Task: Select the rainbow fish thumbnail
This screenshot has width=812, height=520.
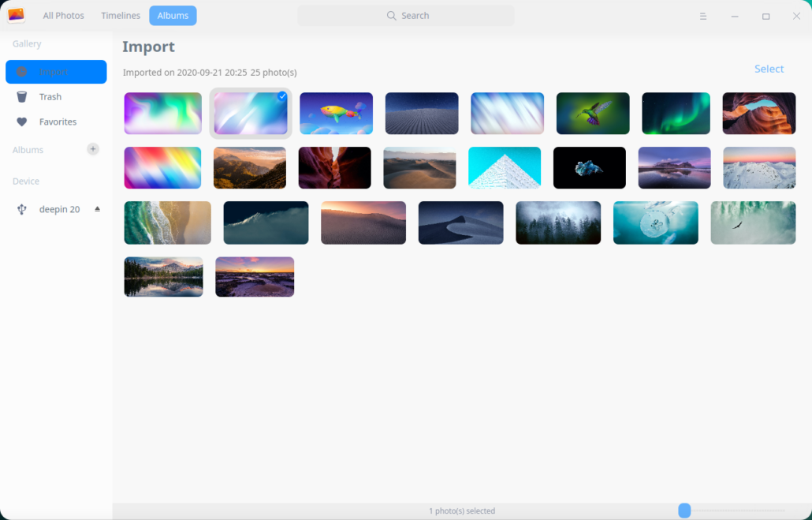Action: (x=336, y=114)
